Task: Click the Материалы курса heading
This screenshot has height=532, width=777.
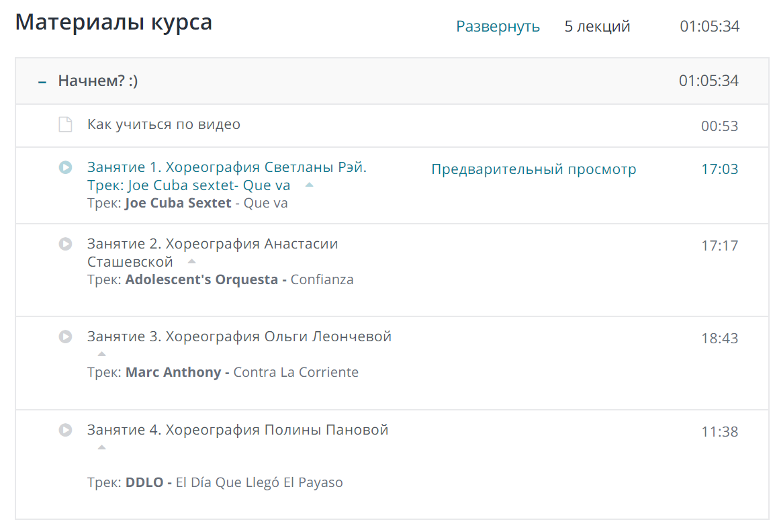Action: (x=113, y=22)
